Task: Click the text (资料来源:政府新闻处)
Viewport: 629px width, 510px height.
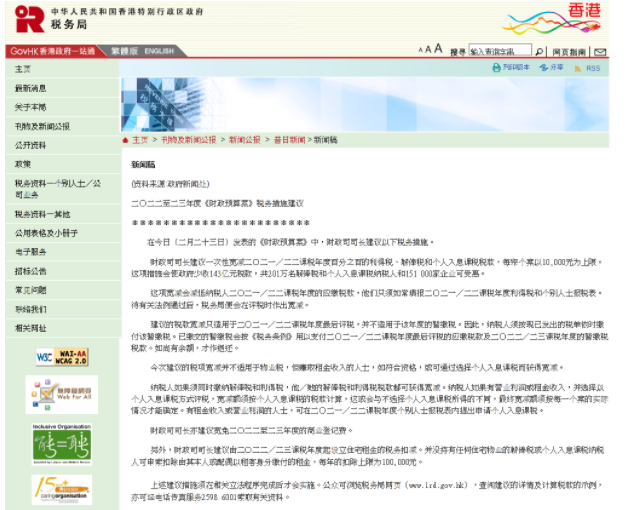Action: 170,184
